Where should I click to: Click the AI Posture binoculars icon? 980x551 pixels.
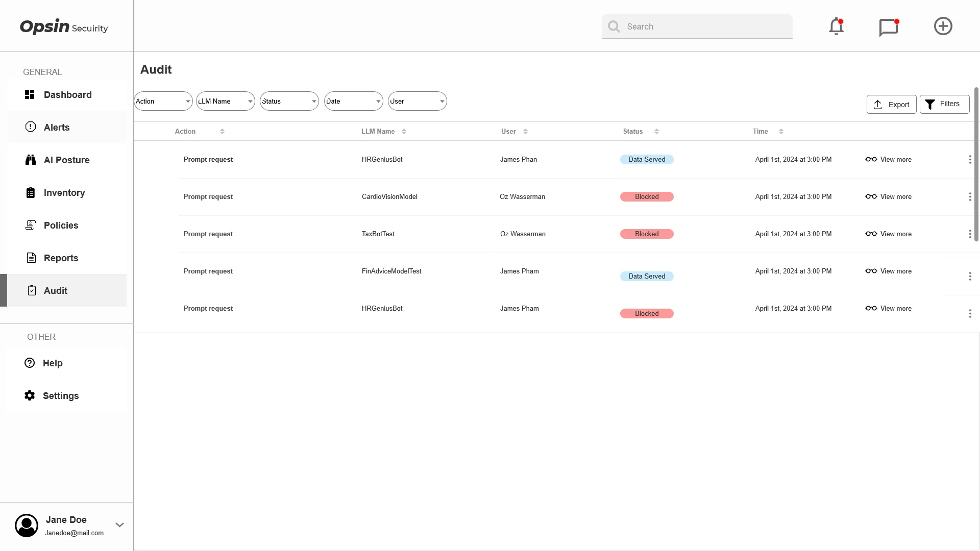[31, 160]
